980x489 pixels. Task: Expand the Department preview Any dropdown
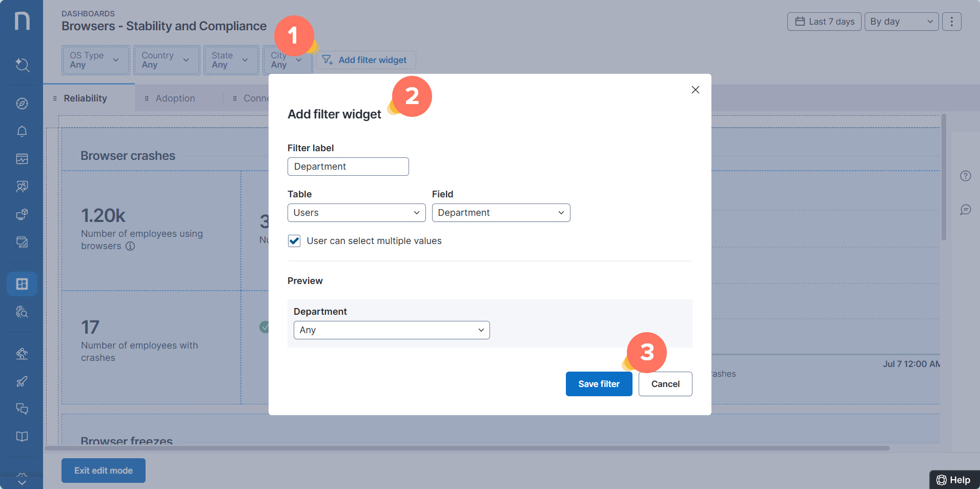391,330
